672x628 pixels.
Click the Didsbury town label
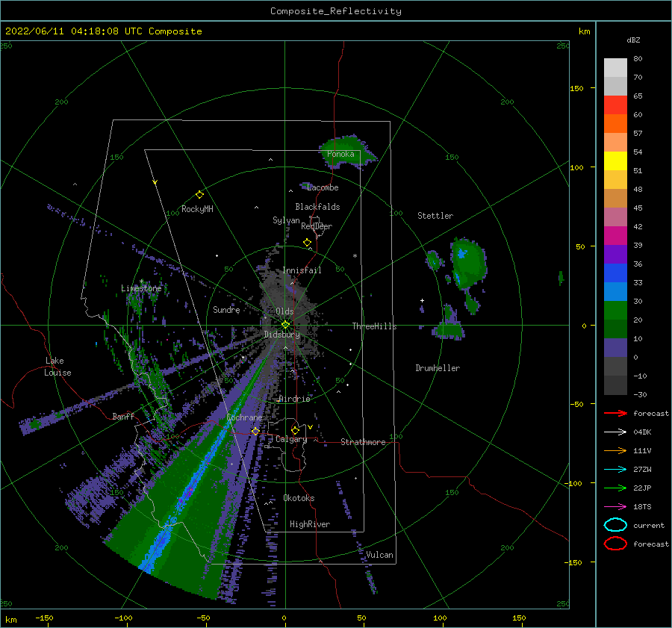(281, 335)
